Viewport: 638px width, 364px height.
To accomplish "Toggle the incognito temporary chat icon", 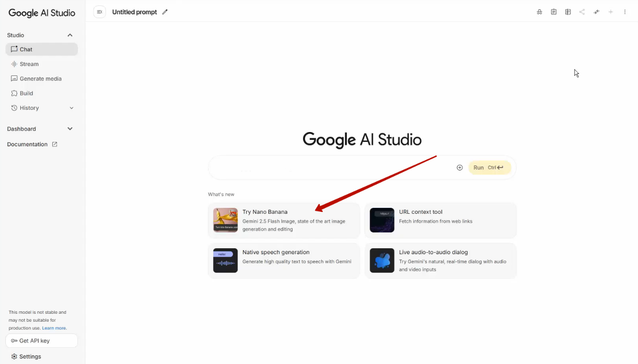I will [539, 12].
